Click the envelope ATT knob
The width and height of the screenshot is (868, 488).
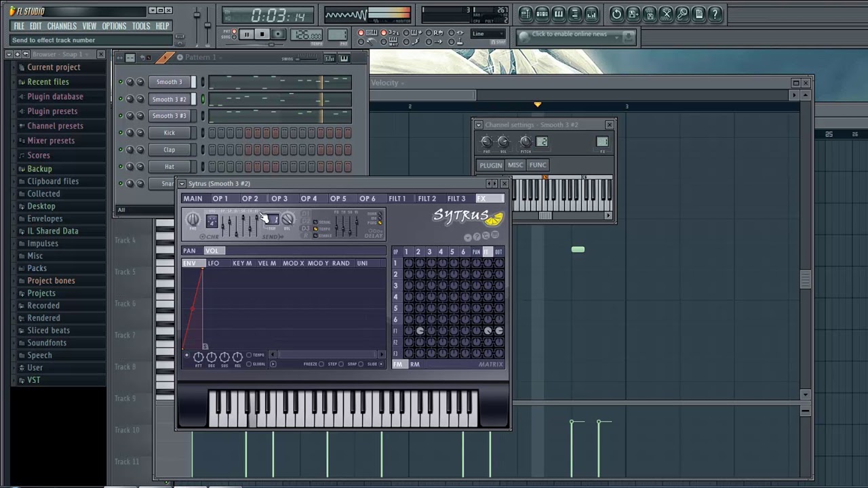(x=198, y=357)
